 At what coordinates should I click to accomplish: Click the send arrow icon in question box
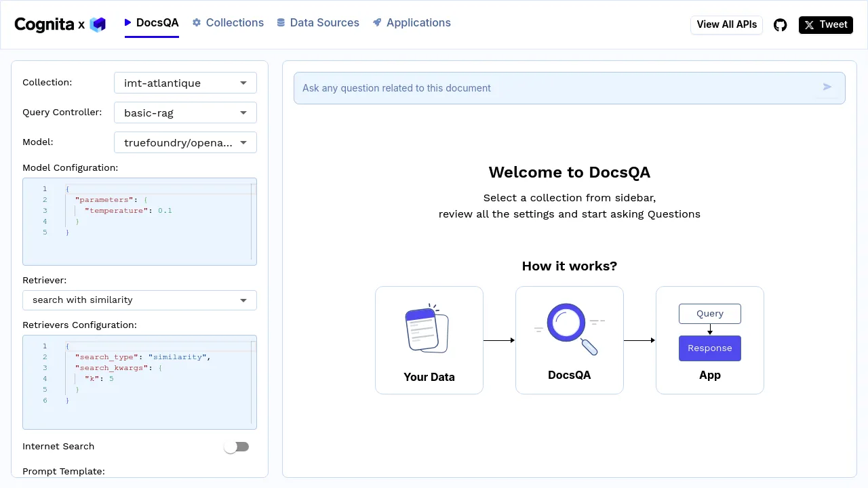pyautogui.click(x=827, y=87)
